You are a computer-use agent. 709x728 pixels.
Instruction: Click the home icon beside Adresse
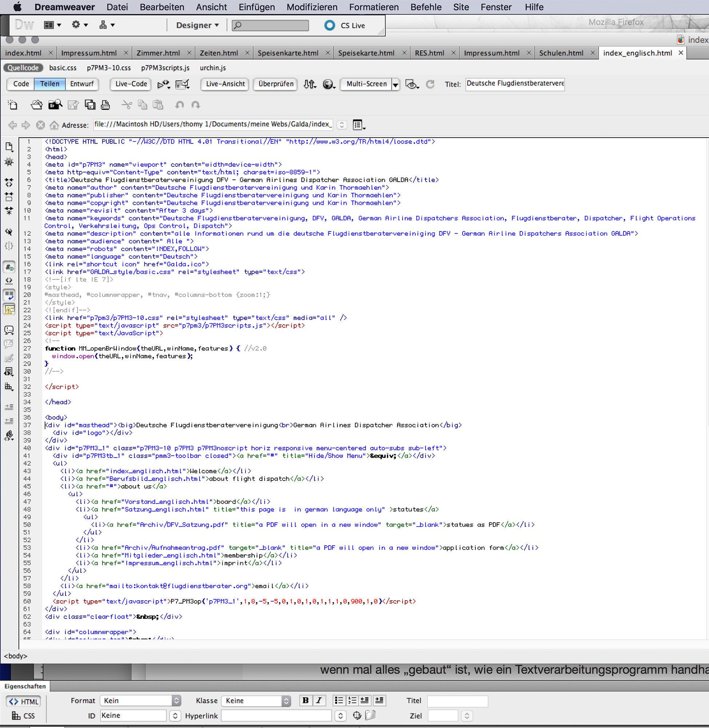pyautogui.click(x=54, y=125)
